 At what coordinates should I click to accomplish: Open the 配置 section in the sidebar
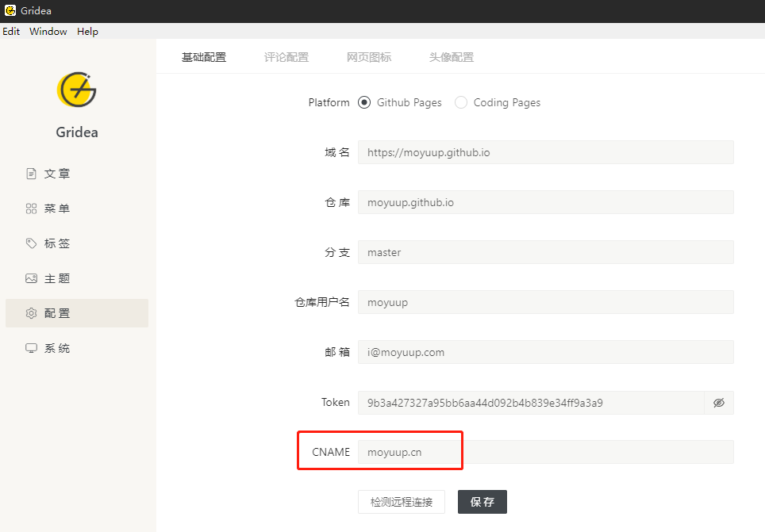tap(77, 313)
